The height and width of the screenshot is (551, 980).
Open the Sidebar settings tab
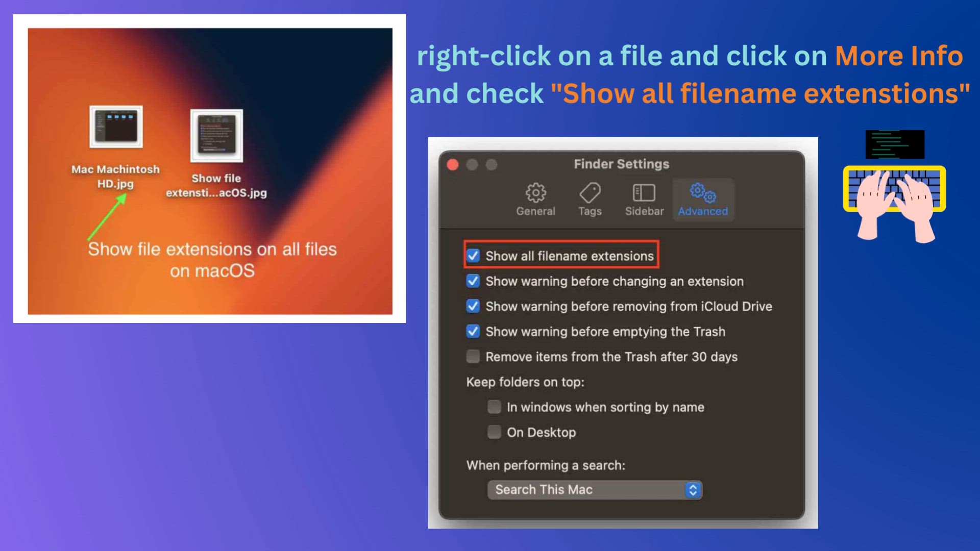[644, 199]
